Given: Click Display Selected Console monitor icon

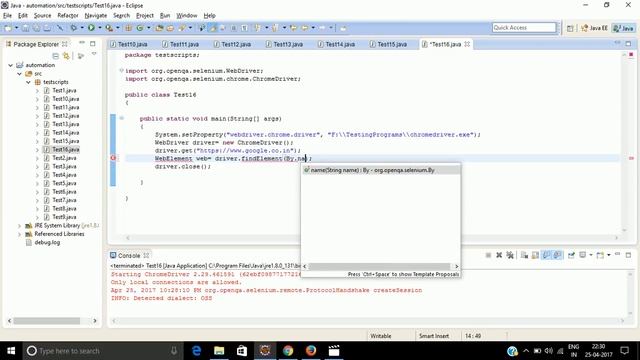Looking at the screenshot, I should tap(582, 255).
